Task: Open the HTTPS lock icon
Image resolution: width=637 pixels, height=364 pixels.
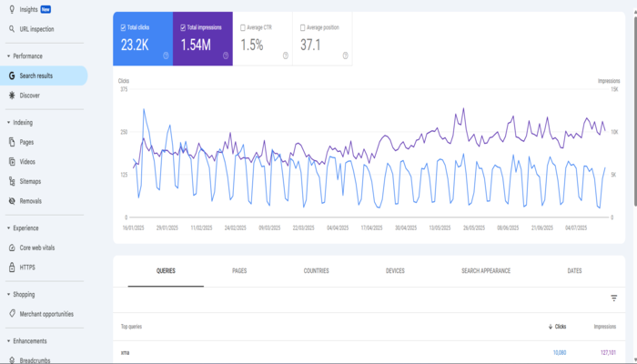Action: (11, 268)
